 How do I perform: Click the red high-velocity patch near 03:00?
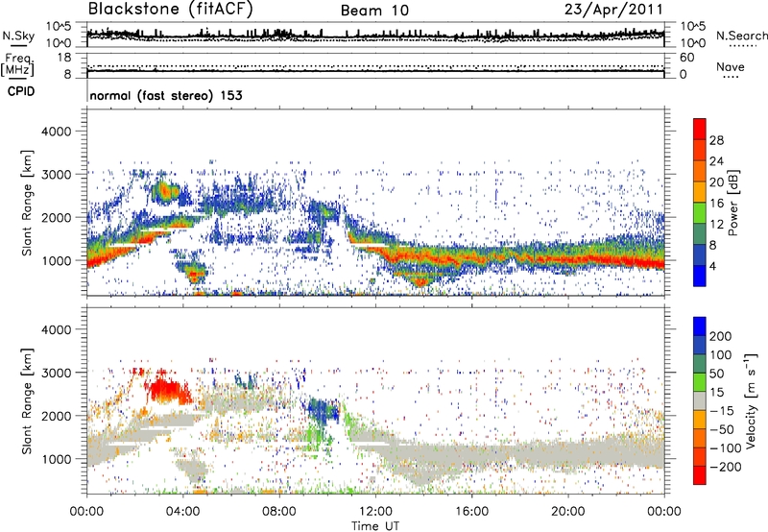point(169,390)
